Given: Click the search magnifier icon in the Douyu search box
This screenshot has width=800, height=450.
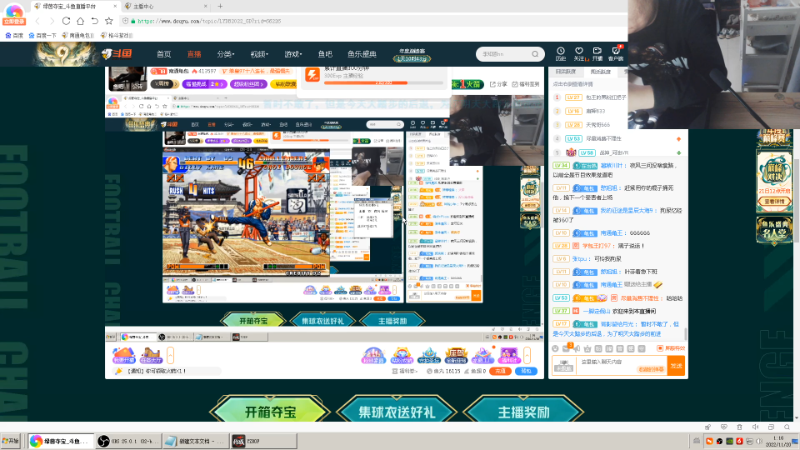Looking at the screenshot, I should 535,54.
